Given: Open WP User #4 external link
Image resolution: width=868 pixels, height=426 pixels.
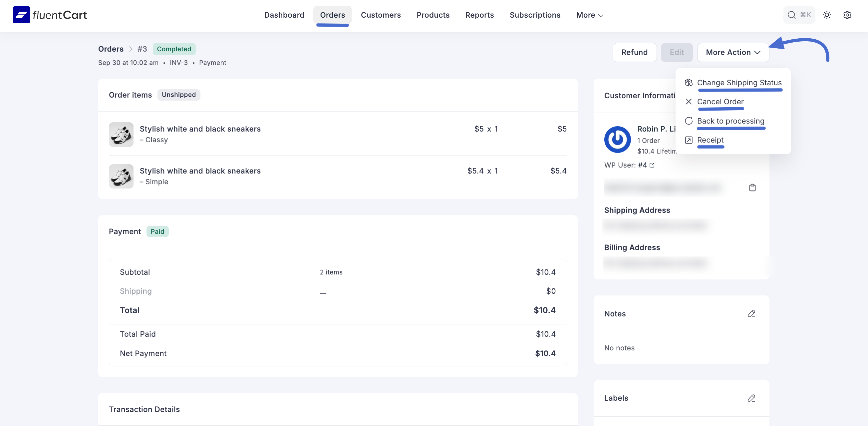Looking at the screenshot, I should coord(652,165).
